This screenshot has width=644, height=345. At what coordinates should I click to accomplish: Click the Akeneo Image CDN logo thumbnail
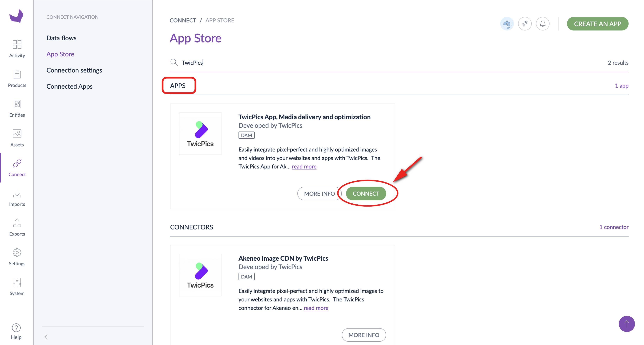[x=200, y=275]
